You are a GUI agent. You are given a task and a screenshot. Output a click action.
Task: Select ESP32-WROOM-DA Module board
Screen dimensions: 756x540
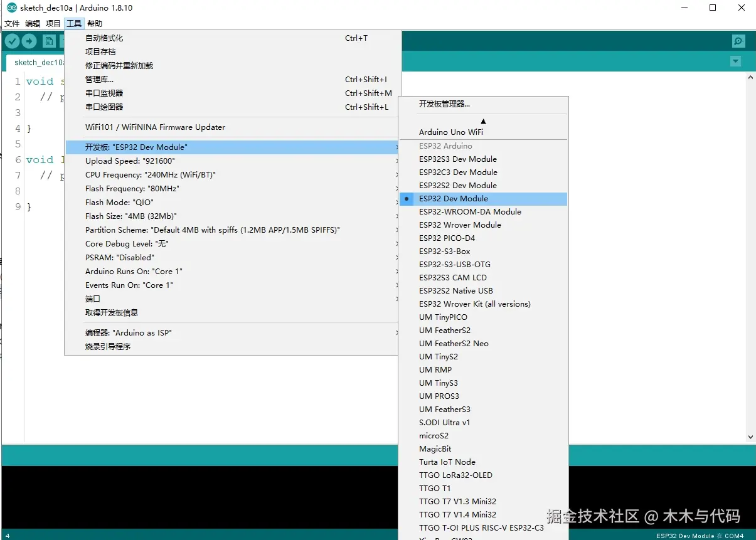[483, 212]
